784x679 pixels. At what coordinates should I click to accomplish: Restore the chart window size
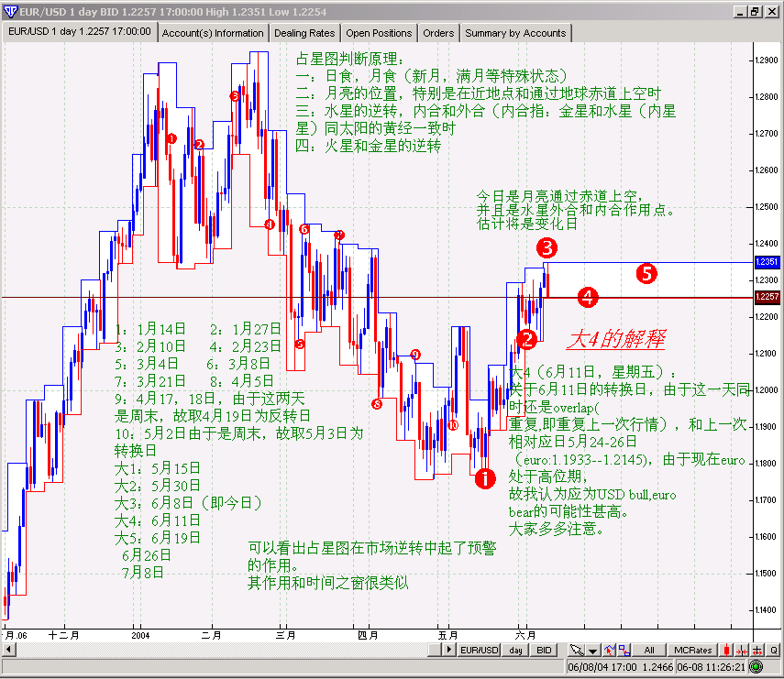click(755, 12)
